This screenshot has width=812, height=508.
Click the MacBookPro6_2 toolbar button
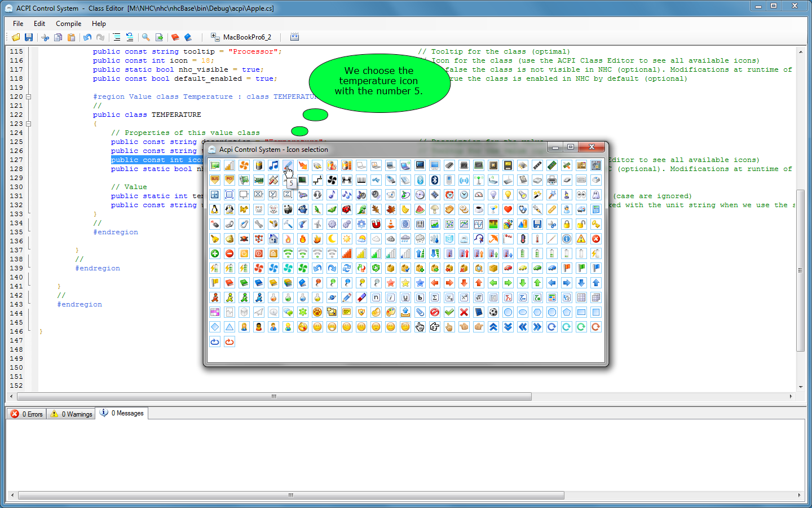pos(241,37)
